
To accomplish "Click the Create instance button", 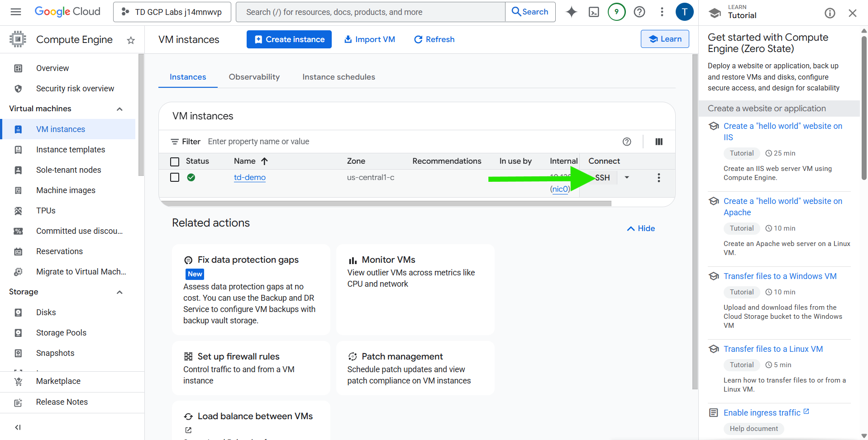I will (x=289, y=39).
